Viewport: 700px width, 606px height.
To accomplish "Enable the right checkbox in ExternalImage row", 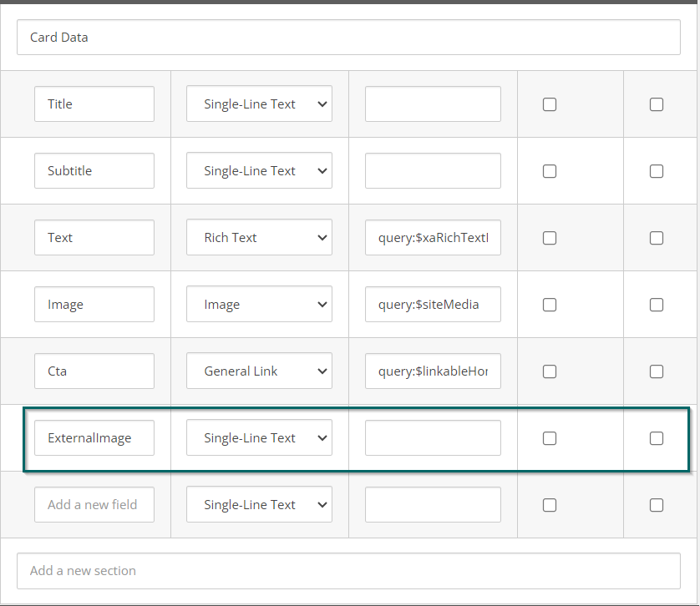I will click(657, 438).
